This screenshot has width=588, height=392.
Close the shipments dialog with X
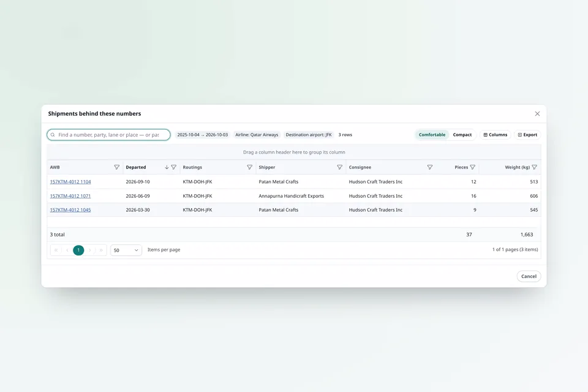pos(537,114)
